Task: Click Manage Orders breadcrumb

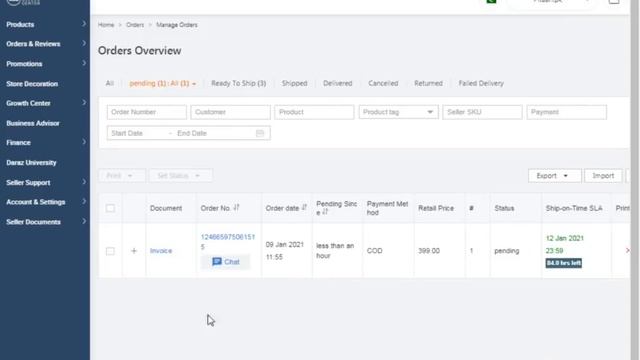Action: pyautogui.click(x=177, y=25)
